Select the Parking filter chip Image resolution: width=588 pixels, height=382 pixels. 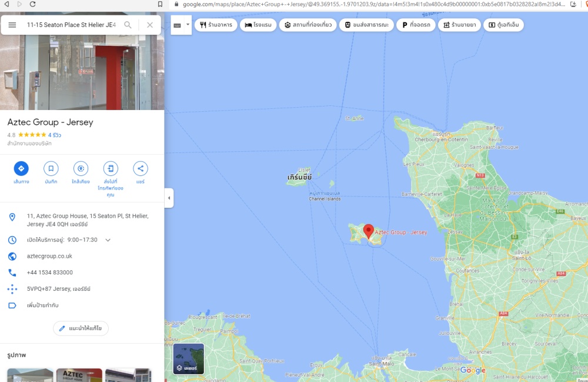tap(416, 25)
